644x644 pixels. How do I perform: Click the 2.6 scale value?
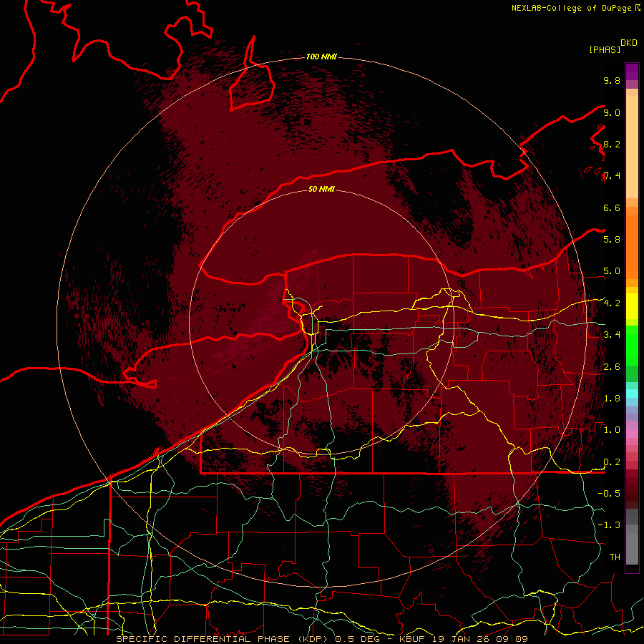[x=612, y=367]
